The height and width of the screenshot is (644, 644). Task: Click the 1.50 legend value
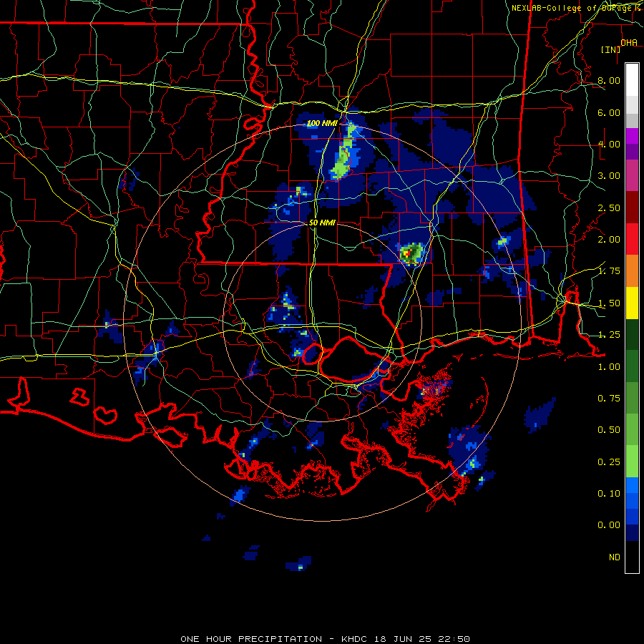click(x=609, y=303)
